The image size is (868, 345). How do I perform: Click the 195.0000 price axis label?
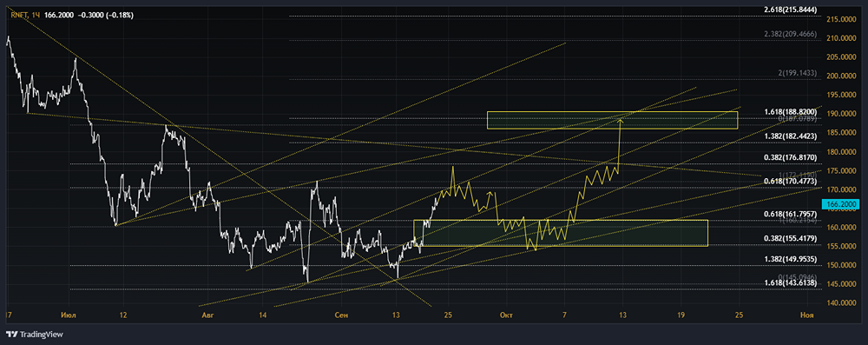[x=841, y=95]
